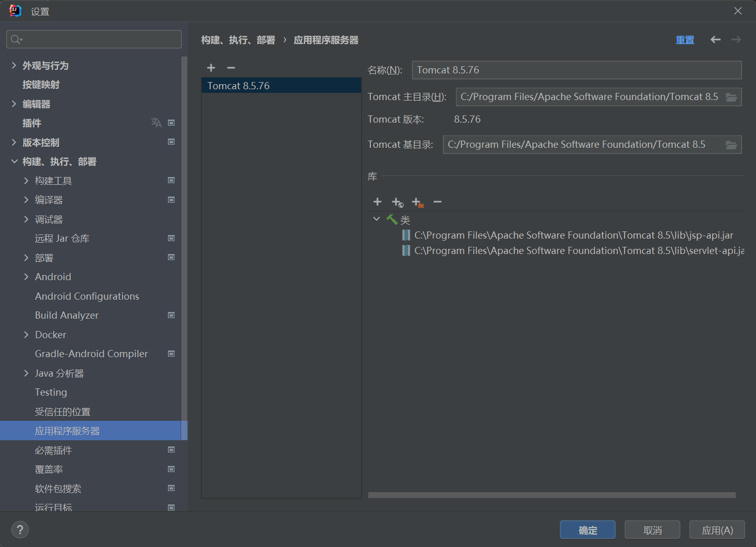Screen dimensions: 756x547
Task: Click the IntelliJ IDEA logo in title bar
Action: (x=15, y=11)
